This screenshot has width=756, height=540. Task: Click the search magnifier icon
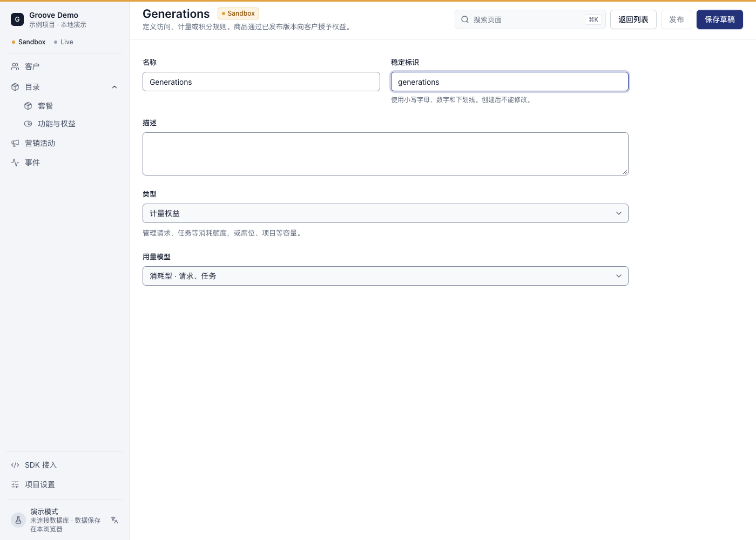[x=465, y=19]
